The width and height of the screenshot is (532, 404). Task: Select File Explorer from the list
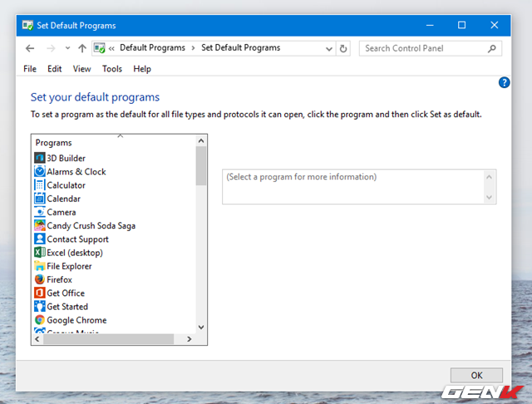(69, 266)
